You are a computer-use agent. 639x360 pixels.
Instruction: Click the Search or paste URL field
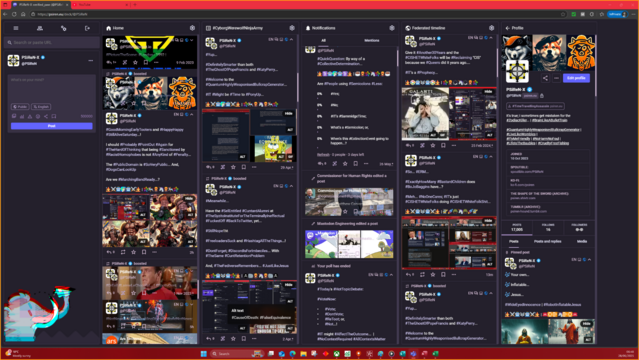coord(52,42)
